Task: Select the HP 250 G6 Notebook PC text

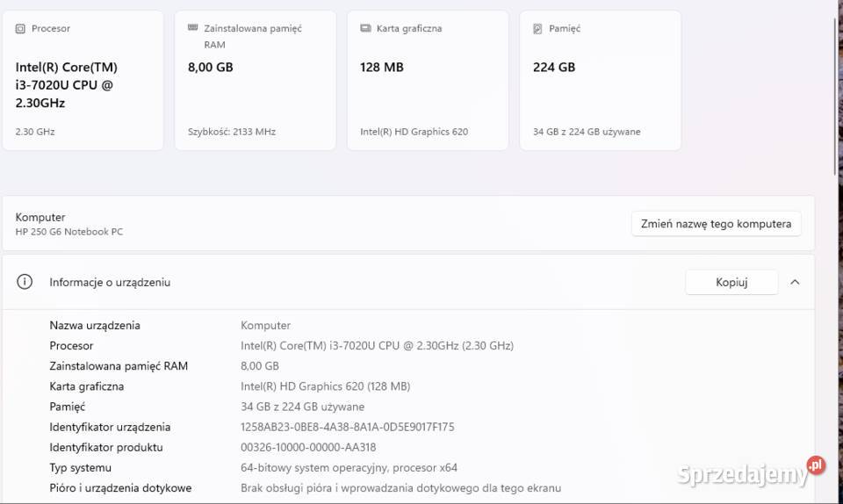Action: (69, 232)
